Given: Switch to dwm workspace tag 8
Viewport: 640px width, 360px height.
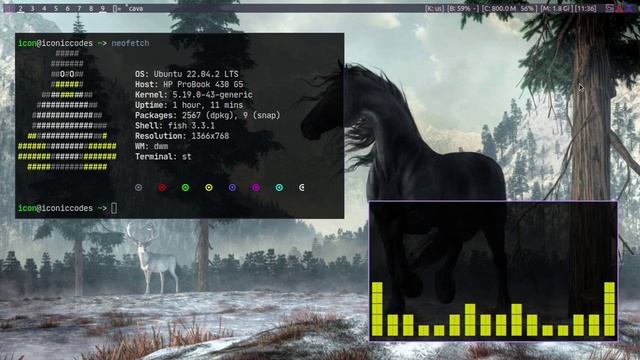Looking at the screenshot, I should (x=91, y=8).
